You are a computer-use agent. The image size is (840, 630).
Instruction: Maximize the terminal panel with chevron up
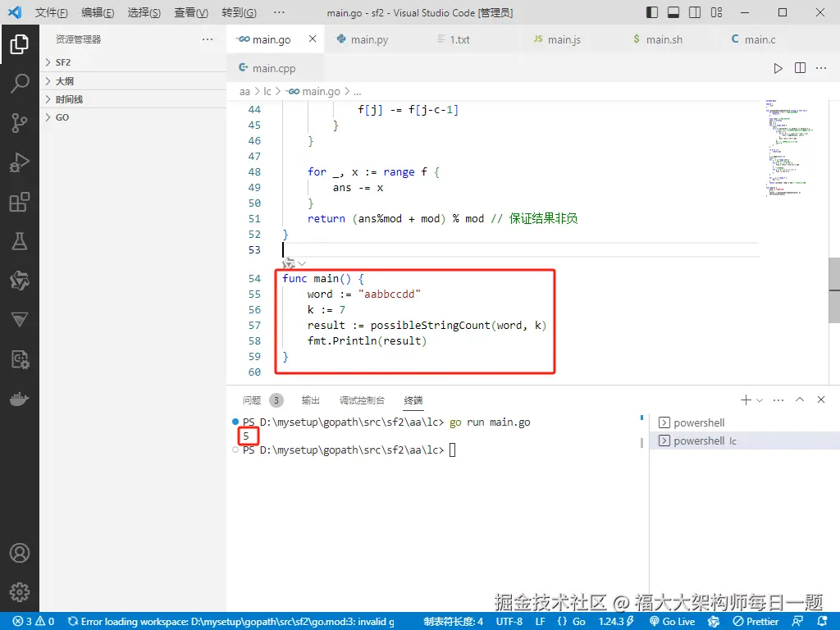800,399
